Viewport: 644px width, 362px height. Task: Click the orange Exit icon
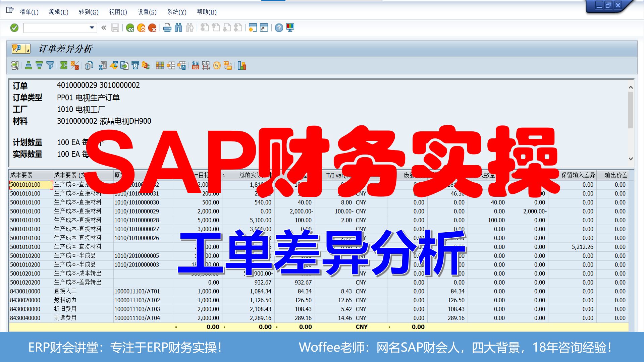pos(141,28)
